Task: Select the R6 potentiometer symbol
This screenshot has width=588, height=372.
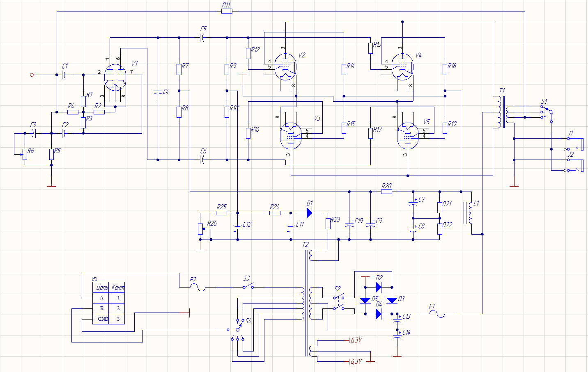Action: pyautogui.click(x=24, y=154)
